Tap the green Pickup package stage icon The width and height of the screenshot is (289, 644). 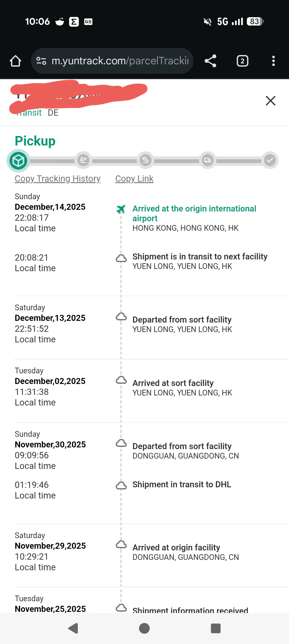(x=18, y=161)
